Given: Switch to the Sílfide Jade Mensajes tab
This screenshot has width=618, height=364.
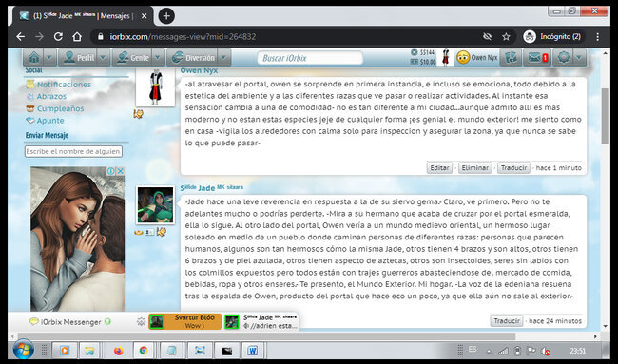Looking at the screenshot, I should pyautogui.click(x=84, y=16).
